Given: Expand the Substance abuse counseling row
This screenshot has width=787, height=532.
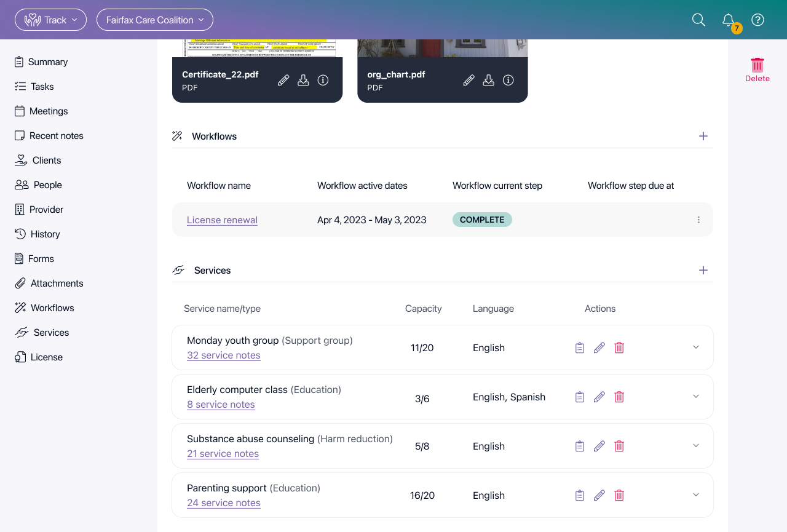Looking at the screenshot, I should pos(696,445).
